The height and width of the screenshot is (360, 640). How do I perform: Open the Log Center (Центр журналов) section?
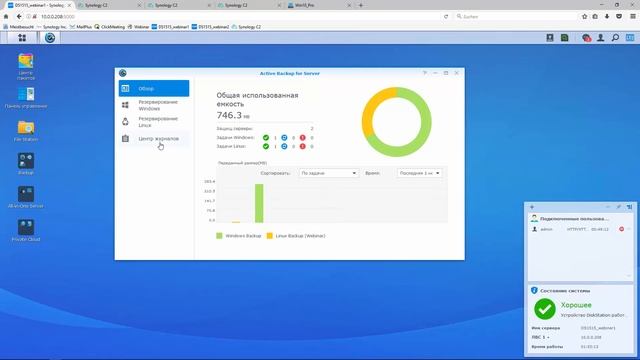point(154,139)
